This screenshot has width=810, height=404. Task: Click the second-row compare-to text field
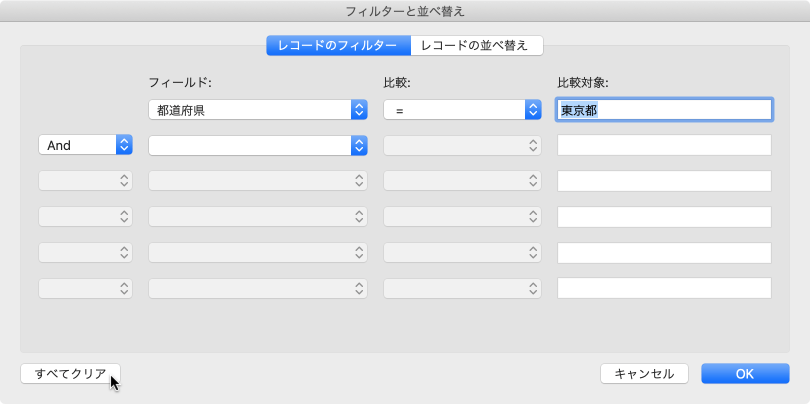pyautogui.click(x=664, y=145)
